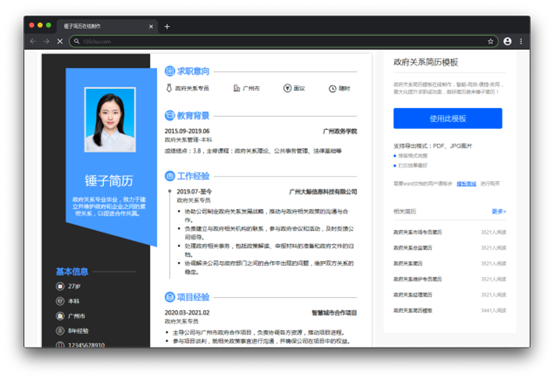Click the 更多> link beside 相关简历

[x=499, y=211]
